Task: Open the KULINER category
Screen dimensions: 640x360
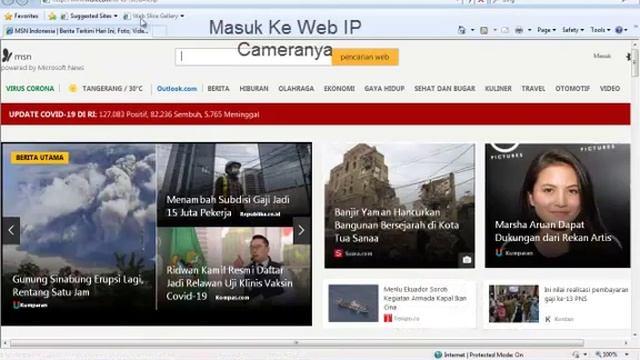Action: coord(498,89)
